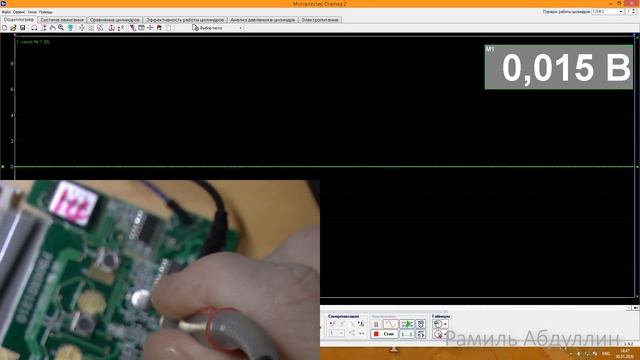
Task: Click the ENG language indicator in taskbar
Action: coord(606,353)
